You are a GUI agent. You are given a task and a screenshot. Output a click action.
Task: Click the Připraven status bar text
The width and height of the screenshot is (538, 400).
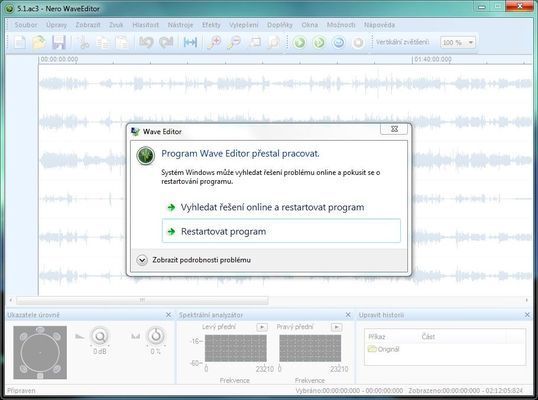[21, 391]
